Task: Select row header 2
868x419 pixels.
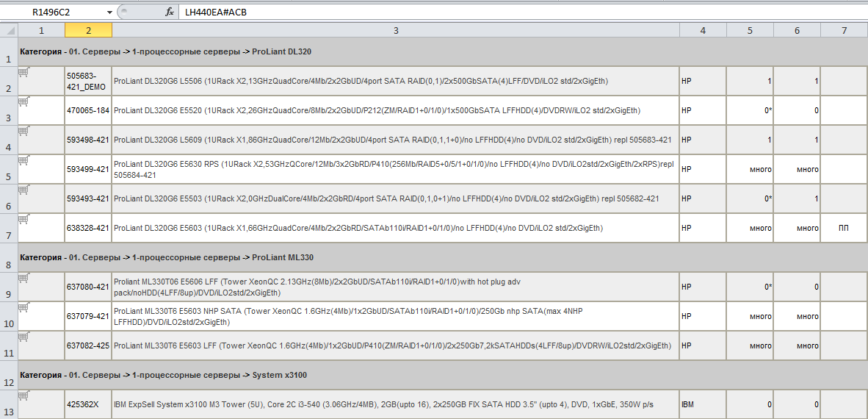Action: point(9,82)
